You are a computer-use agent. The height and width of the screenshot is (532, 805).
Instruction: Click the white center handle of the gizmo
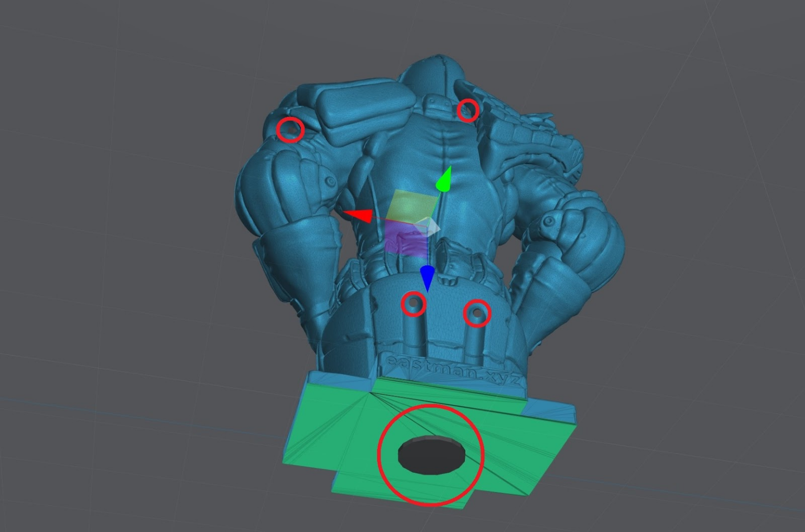[x=429, y=226]
